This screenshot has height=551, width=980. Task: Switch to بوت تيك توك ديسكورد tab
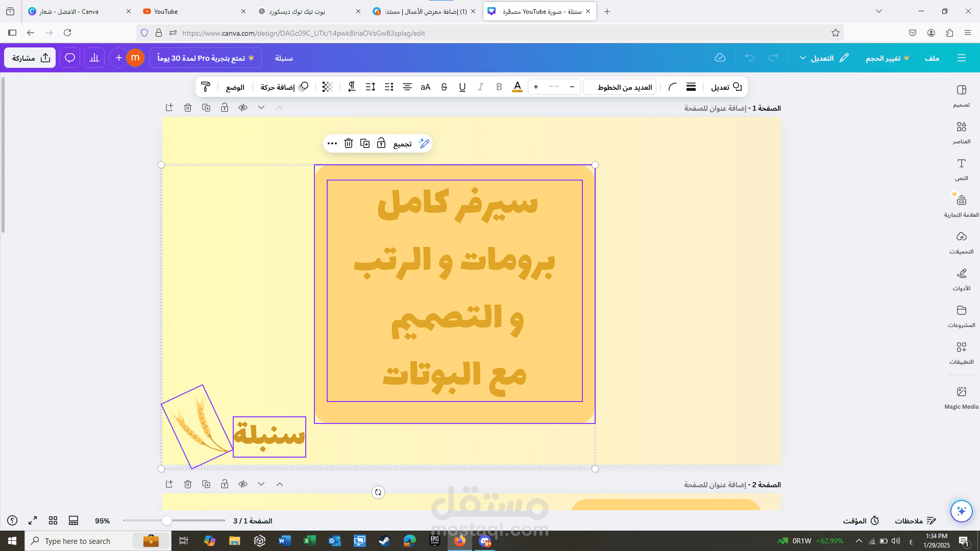pyautogui.click(x=309, y=11)
